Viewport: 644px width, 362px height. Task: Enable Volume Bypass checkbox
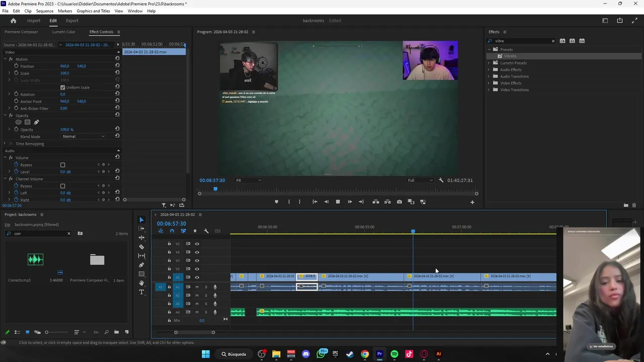pos(62,165)
